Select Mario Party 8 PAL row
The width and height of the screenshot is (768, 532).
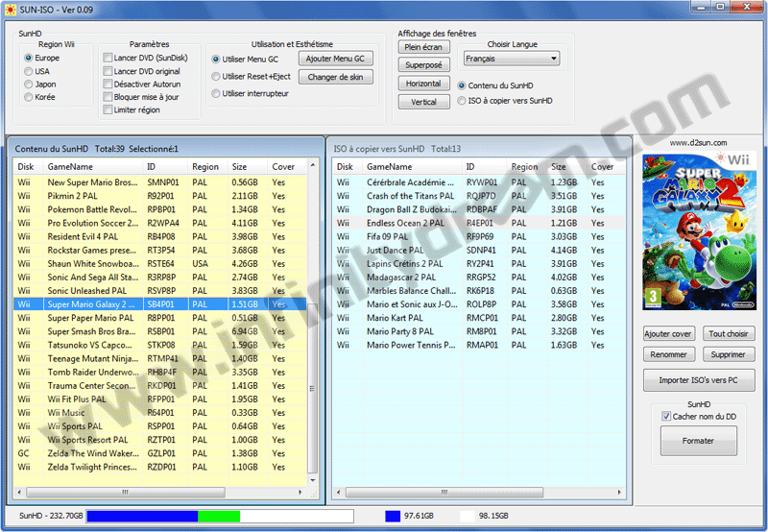[478, 331]
